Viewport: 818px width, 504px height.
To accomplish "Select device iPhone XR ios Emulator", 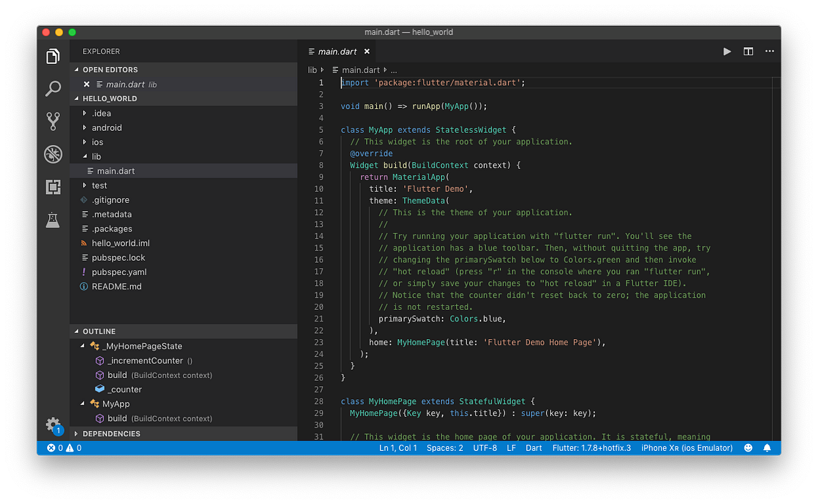I will (686, 447).
